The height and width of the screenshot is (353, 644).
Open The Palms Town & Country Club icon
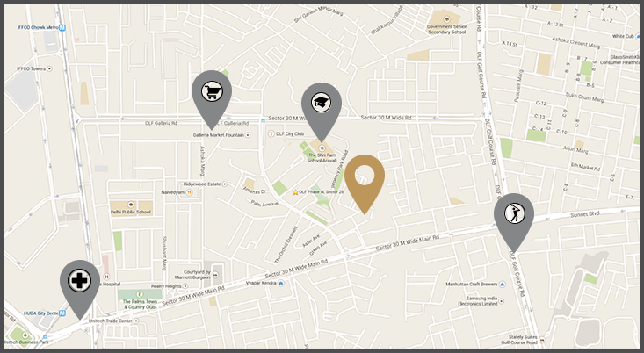pos(140,294)
